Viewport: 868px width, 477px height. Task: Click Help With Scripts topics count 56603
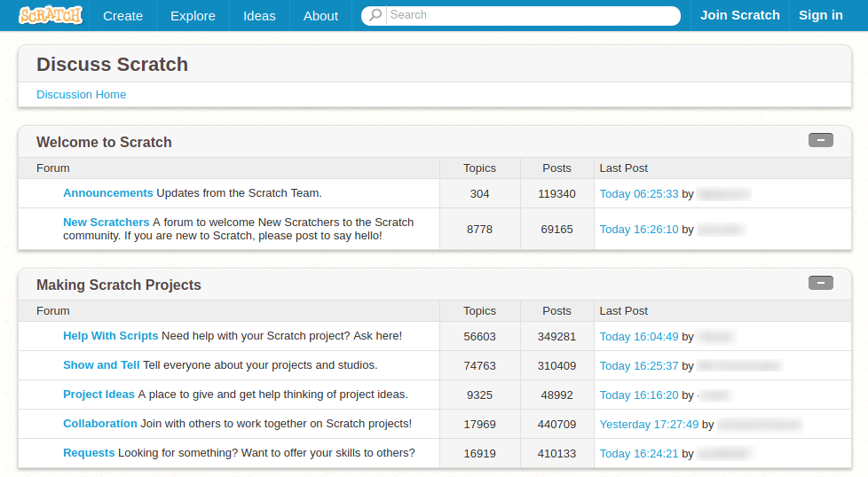tap(479, 337)
